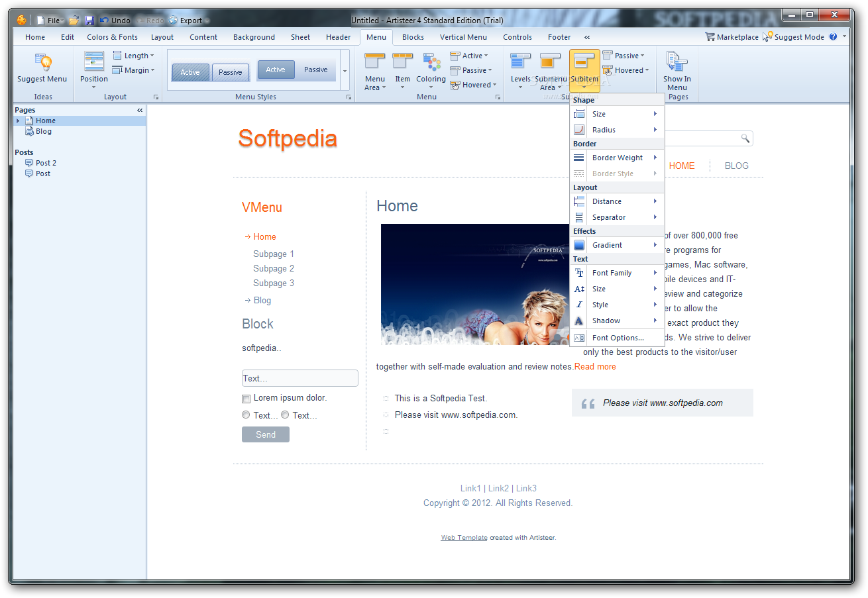This screenshot has height=598, width=868.
Task: Open Gradient submenu
Action: point(617,245)
